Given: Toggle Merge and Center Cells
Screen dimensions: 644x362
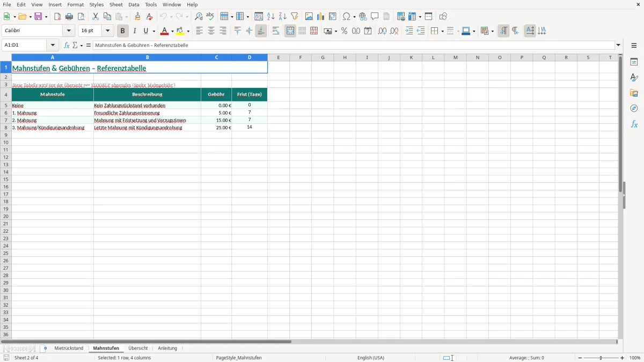Looking at the screenshot, I should click(x=290, y=31).
